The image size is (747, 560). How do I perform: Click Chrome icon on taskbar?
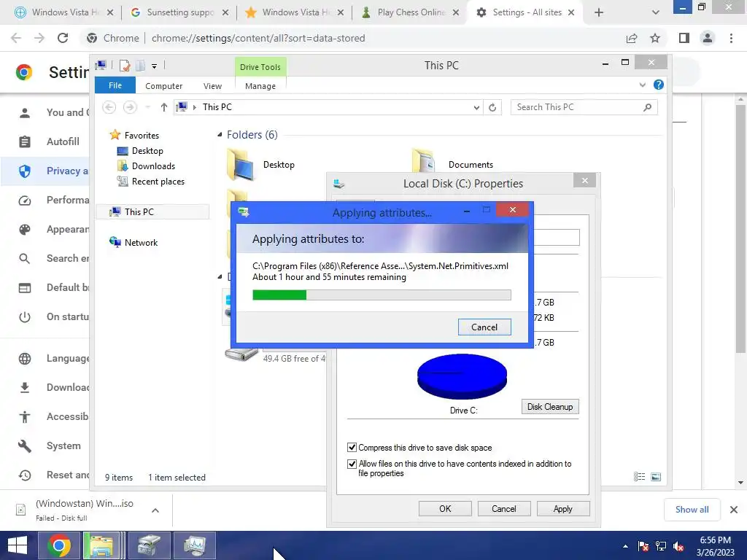[x=58, y=545]
